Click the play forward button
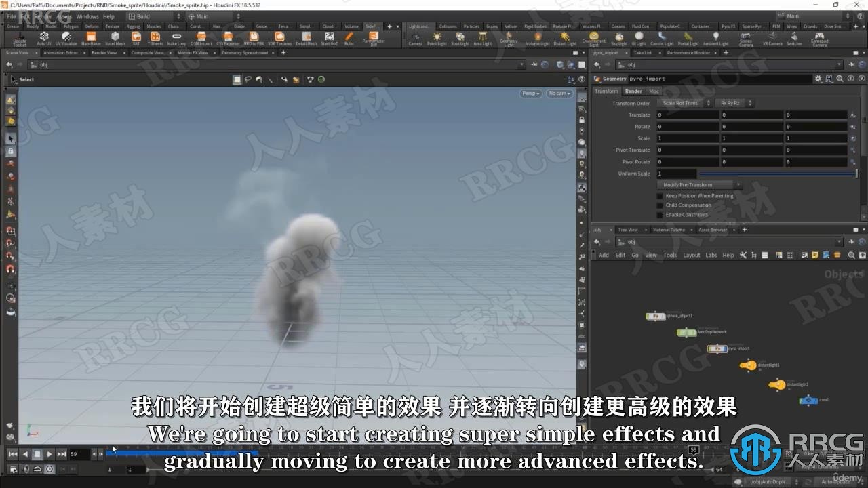Viewport: 868px width, 488px height. [50, 454]
